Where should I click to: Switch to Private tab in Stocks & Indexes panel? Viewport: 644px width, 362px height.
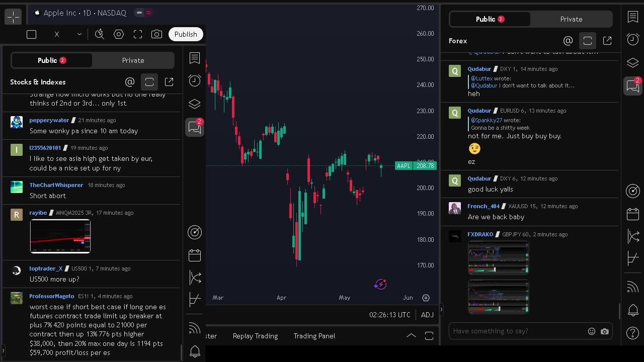pos(133,60)
